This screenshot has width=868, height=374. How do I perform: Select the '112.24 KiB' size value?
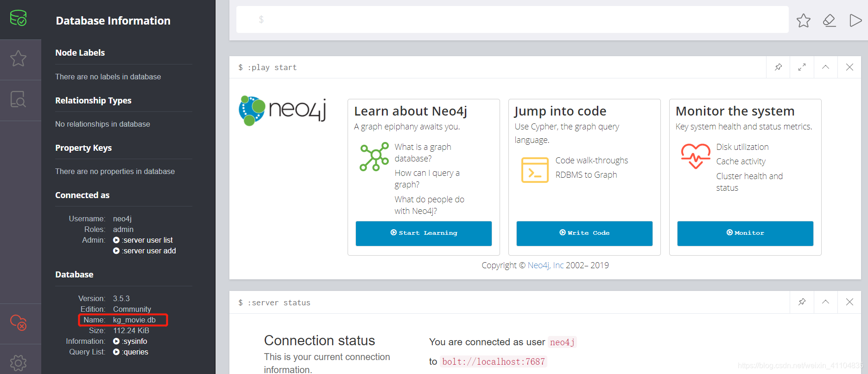click(131, 330)
